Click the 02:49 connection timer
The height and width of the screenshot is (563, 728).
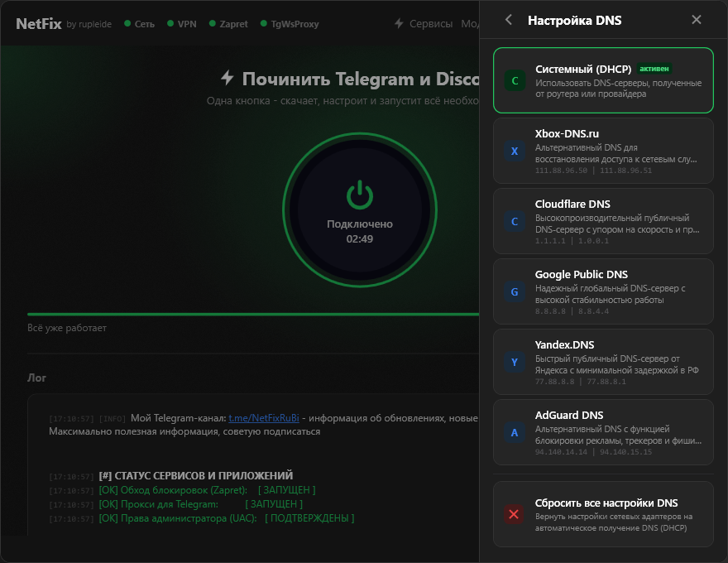(360, 238)
